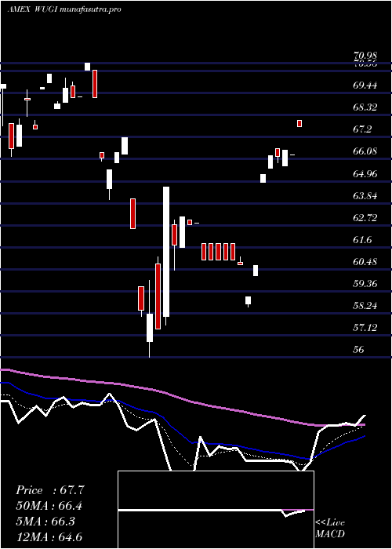Select the 59.36 price level label

pos(365,284)
